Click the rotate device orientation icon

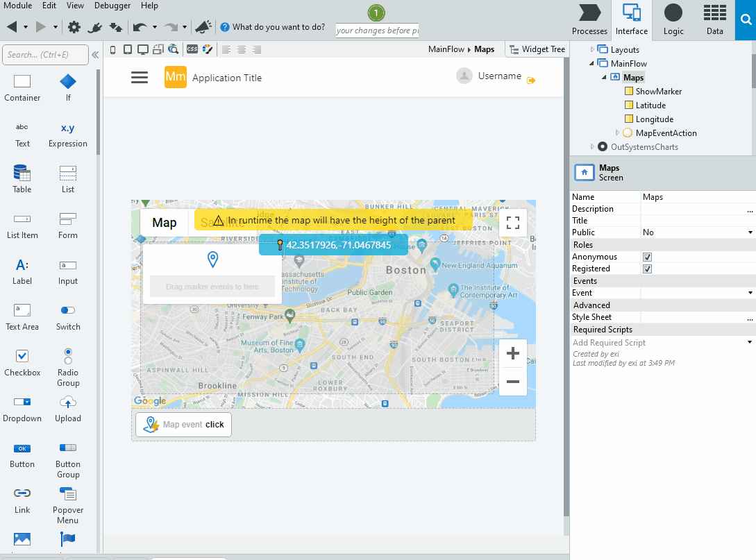tap(158, 50)
